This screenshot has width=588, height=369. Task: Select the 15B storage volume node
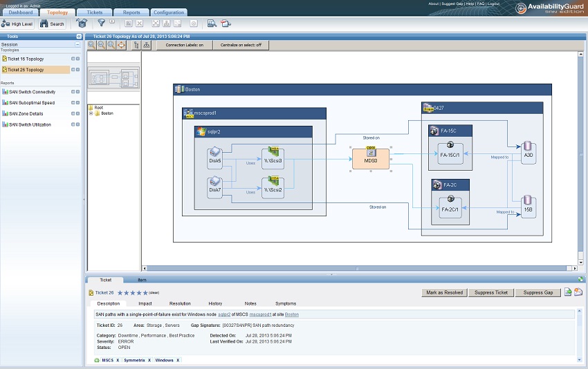pyautogui.click(x=529, y=207)
